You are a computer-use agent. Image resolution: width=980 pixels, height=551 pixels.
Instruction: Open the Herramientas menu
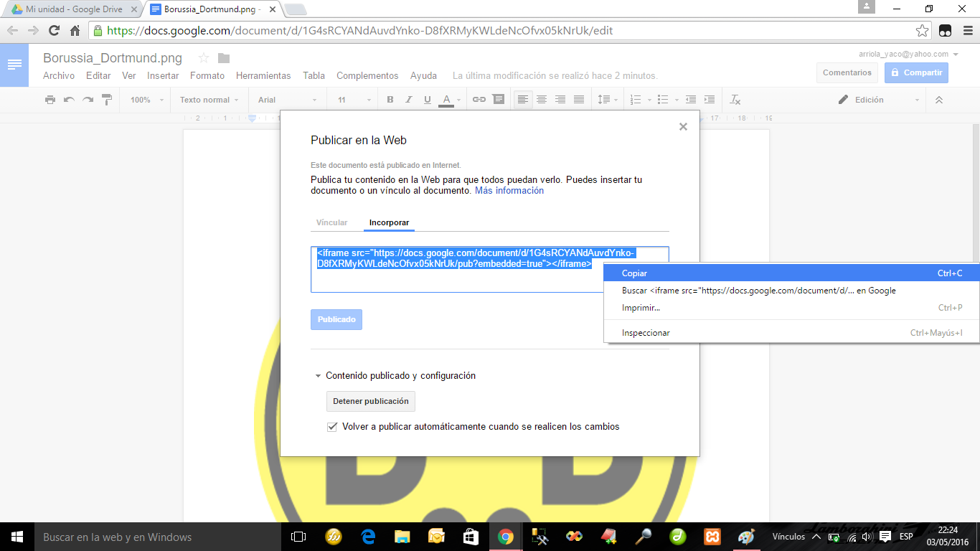coord(263,75)
